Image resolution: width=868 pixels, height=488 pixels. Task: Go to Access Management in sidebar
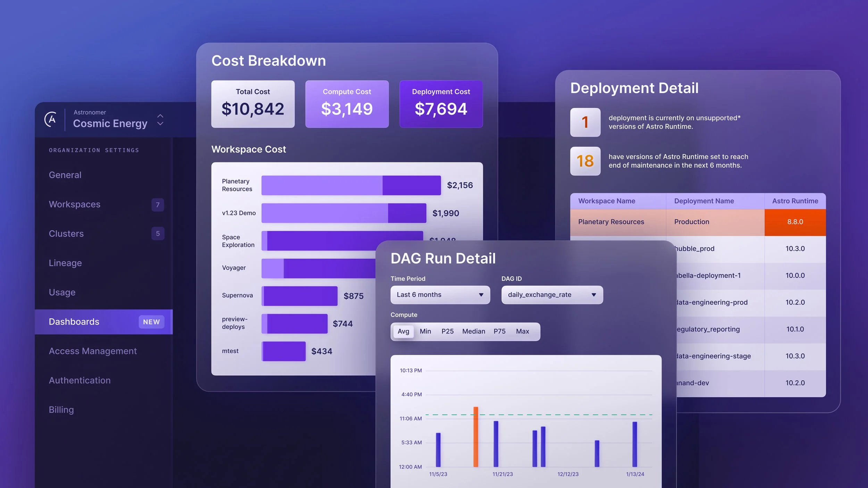[93, 351]
